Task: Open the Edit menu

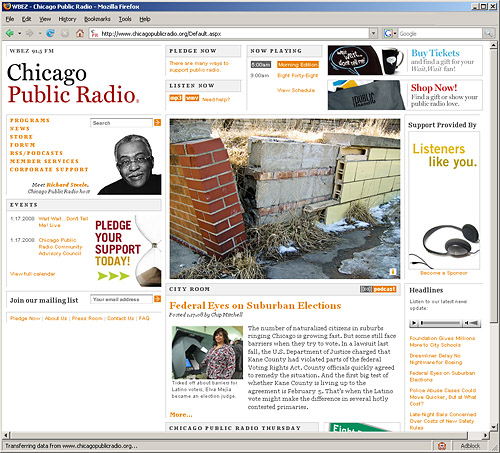Action: (x=26, y=19)
